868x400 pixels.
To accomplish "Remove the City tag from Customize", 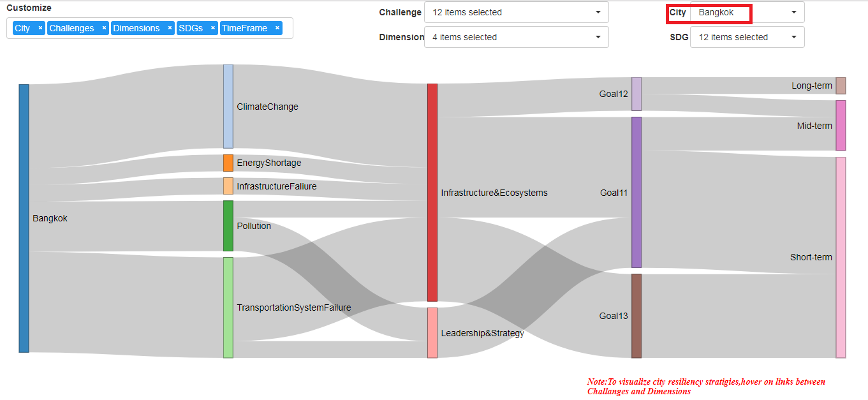I will click(x=40, y=28).
